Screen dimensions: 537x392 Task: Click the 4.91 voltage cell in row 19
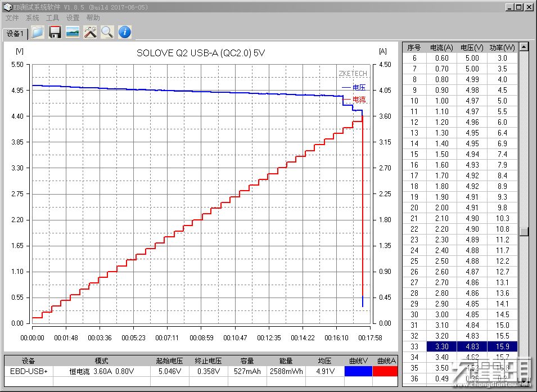pos(472,197)
